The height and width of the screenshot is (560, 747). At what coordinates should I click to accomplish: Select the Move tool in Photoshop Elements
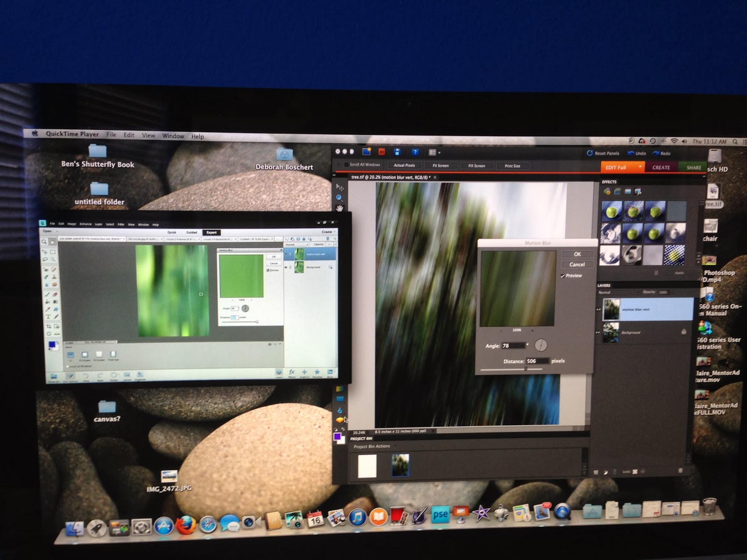(340, 187)
